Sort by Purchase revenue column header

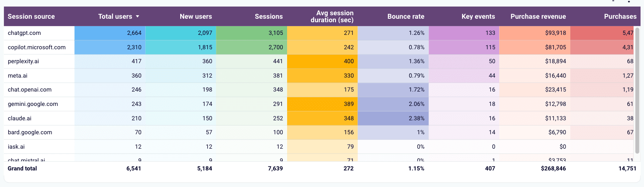[538, 17]
